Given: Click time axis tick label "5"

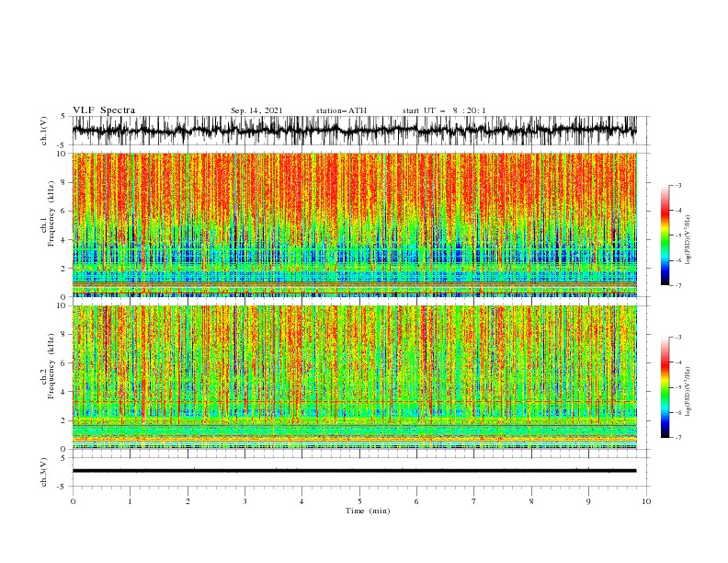Looking at the screenshot, I should [359, 501].
